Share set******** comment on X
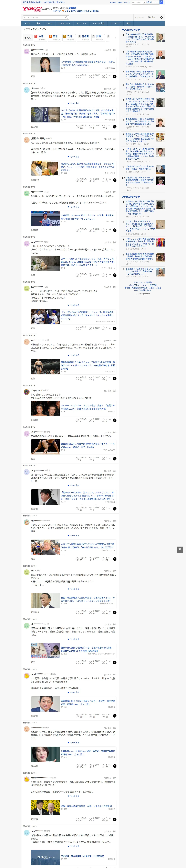This screenshot has width=186, height=868. coord(115,77)
